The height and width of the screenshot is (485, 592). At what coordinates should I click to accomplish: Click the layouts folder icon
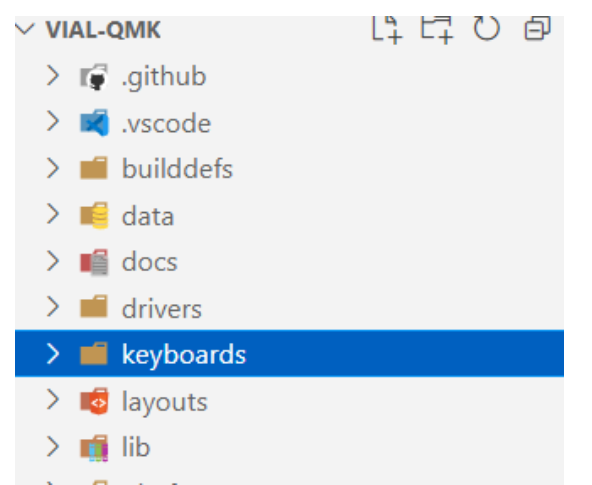(94, 401)
